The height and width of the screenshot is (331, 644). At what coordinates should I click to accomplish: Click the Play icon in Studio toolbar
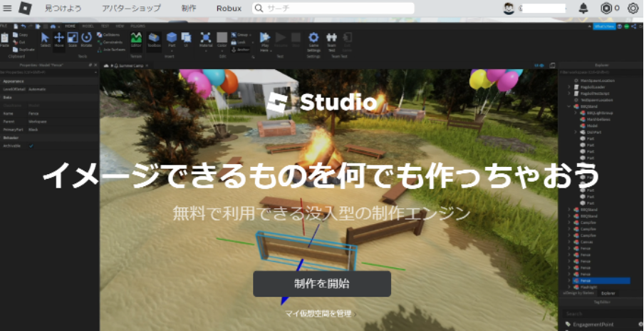[264, 38]
